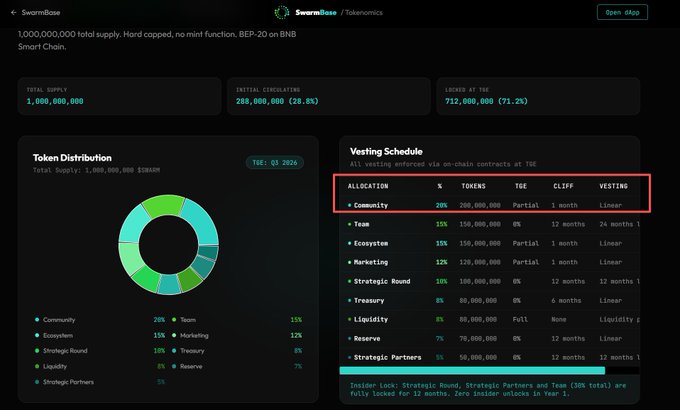The height and width of the screenshot is (410, 680).
Task: Select the Strategic Partners legend entry
Action: click(x=100, y=382)
